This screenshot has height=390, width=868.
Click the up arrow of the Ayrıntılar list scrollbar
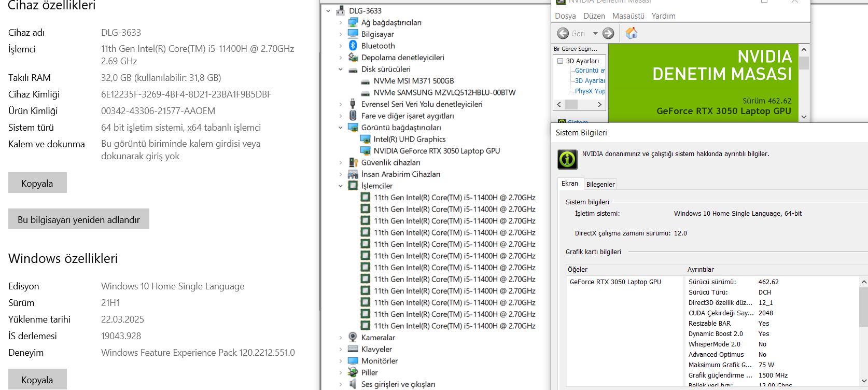(863, 282)
